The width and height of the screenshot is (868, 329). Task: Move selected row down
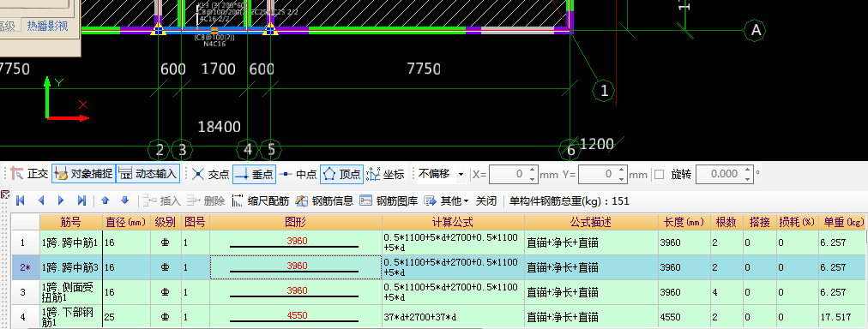tap(124, 200)
